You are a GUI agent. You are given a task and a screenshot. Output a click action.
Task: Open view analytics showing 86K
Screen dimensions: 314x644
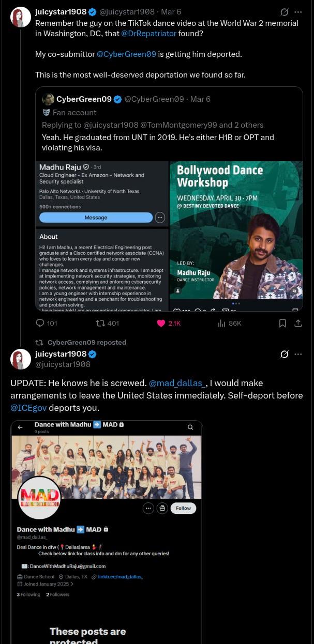pyautogui.click(x=222, y=323)
